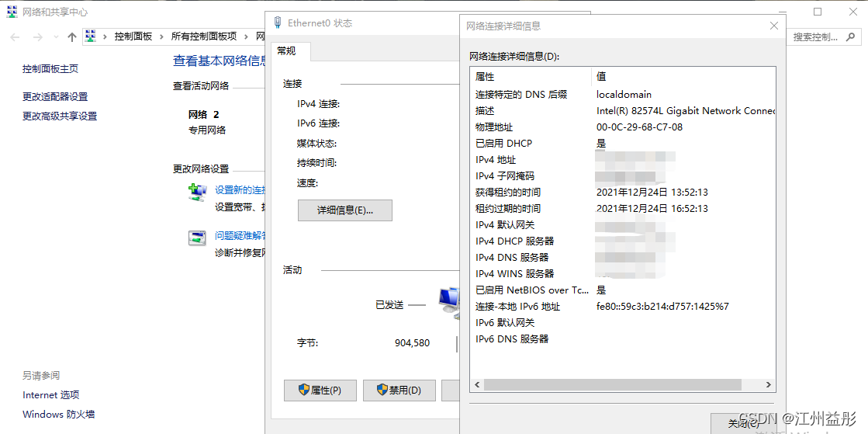Click the back arrow in Control Panel
This screenshot has width=868, height=434.
(15, 37)
